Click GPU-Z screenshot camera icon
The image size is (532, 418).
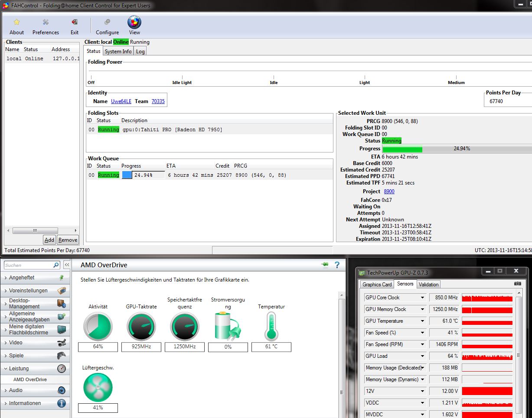(517, 284)
